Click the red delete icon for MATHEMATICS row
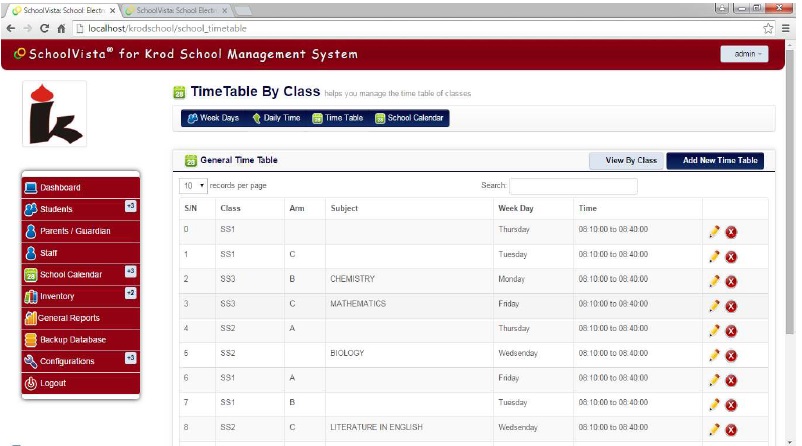 tap(731, 305)
